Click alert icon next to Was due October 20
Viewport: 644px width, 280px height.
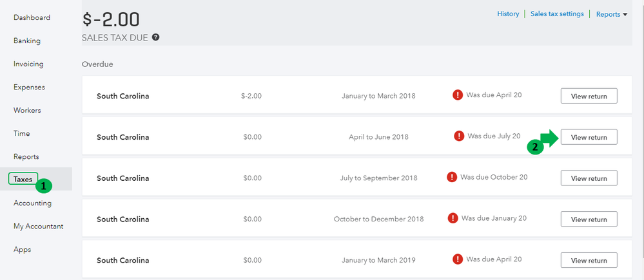click(x=452, y=178)
